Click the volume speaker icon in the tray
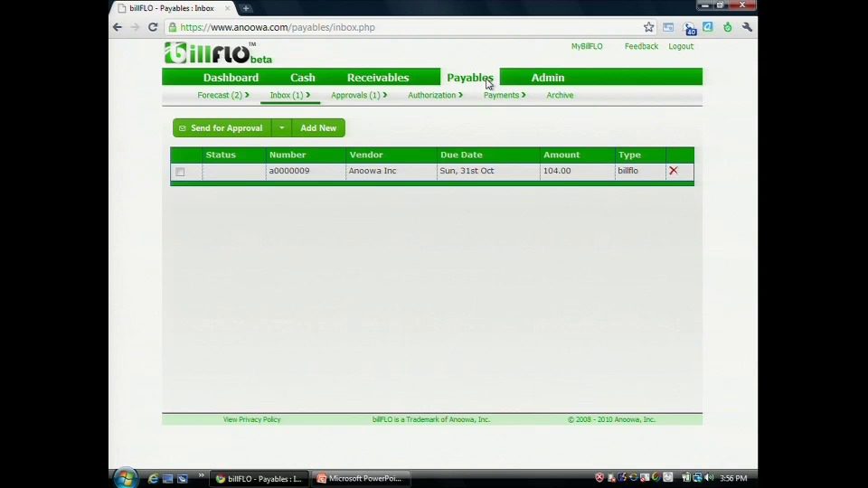The width and height of the screenshot is (868, 488). coord(709,477)
